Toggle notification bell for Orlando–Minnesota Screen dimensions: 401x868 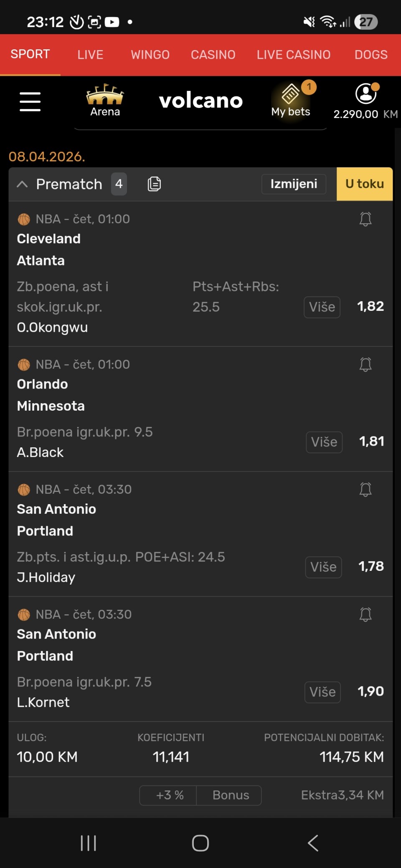coord(365,365)
